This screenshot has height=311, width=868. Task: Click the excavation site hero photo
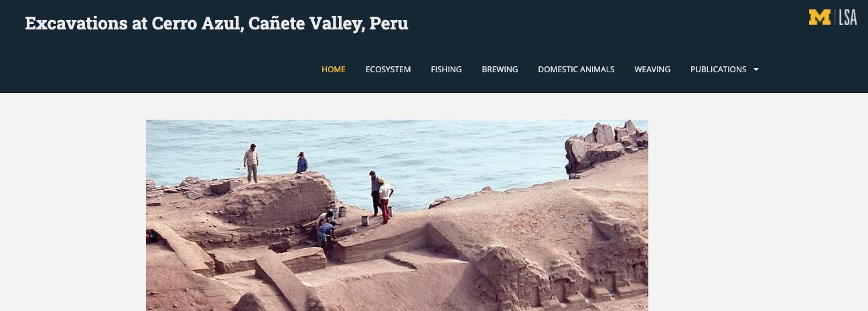[x=397, y=215]
